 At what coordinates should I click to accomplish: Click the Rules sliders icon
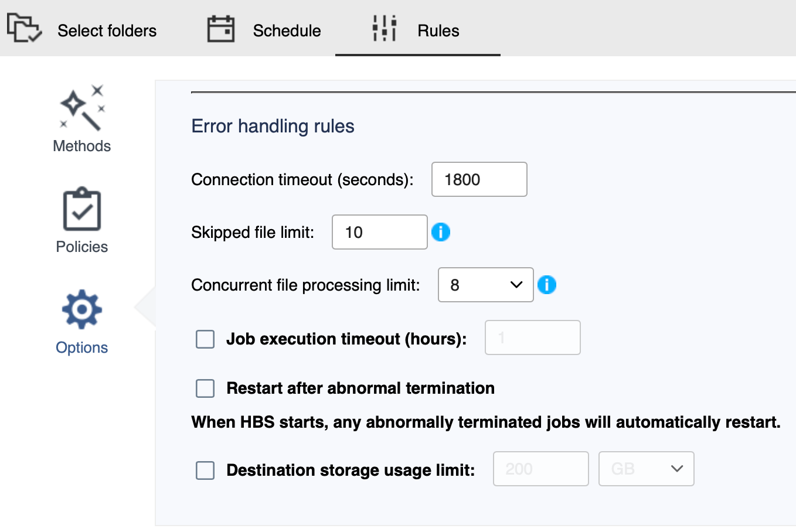pos(385,28)
